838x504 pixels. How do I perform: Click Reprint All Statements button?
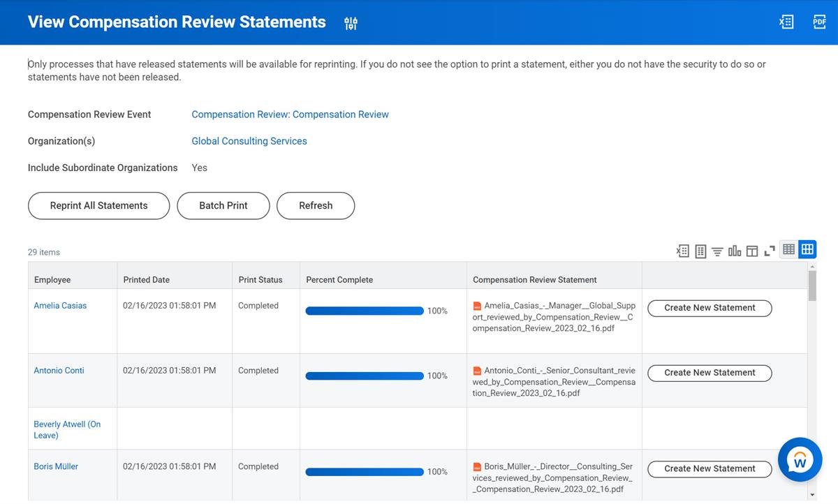99,206
